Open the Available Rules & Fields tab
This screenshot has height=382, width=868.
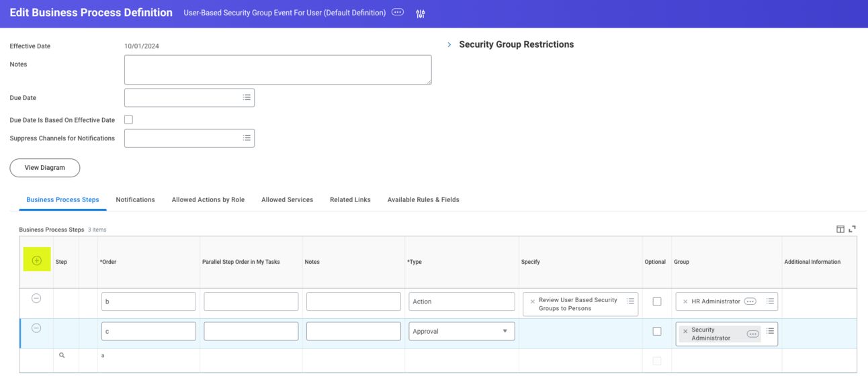423,199
